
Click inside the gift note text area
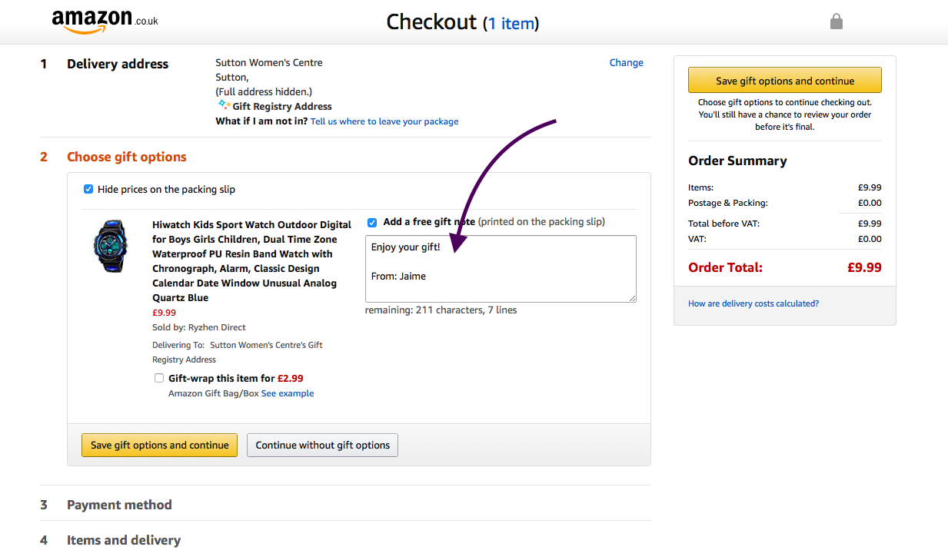click(501, 269)
